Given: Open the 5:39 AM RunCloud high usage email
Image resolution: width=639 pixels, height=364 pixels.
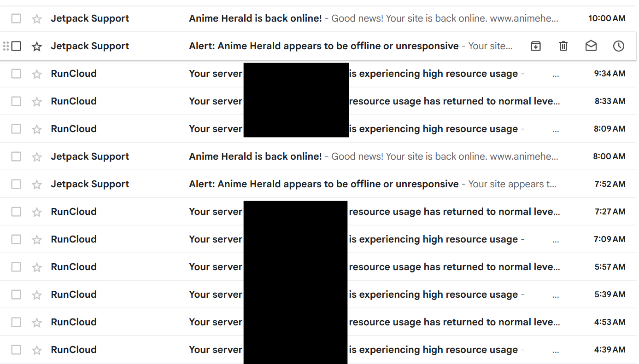Looking at the screenshot, I should pyautogui.click(x=433, y=295).
